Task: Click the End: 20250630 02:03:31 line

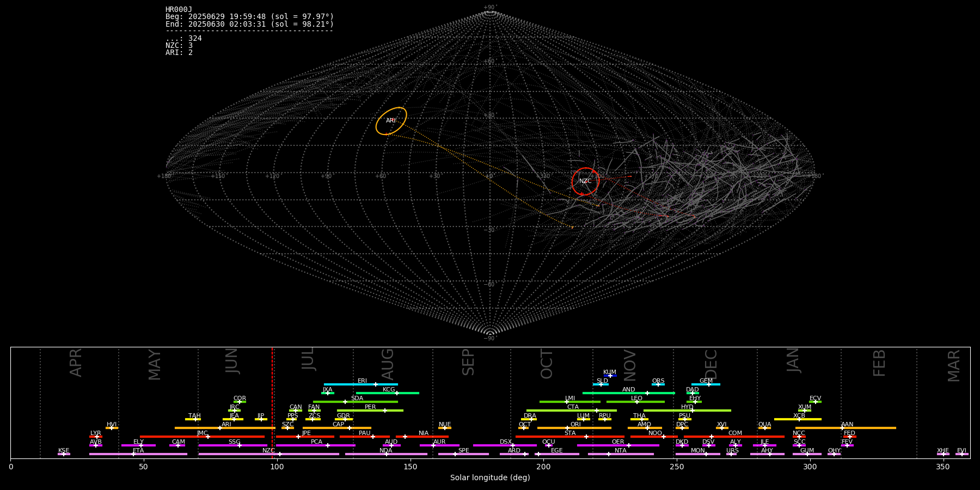Action: click(249, 24)
